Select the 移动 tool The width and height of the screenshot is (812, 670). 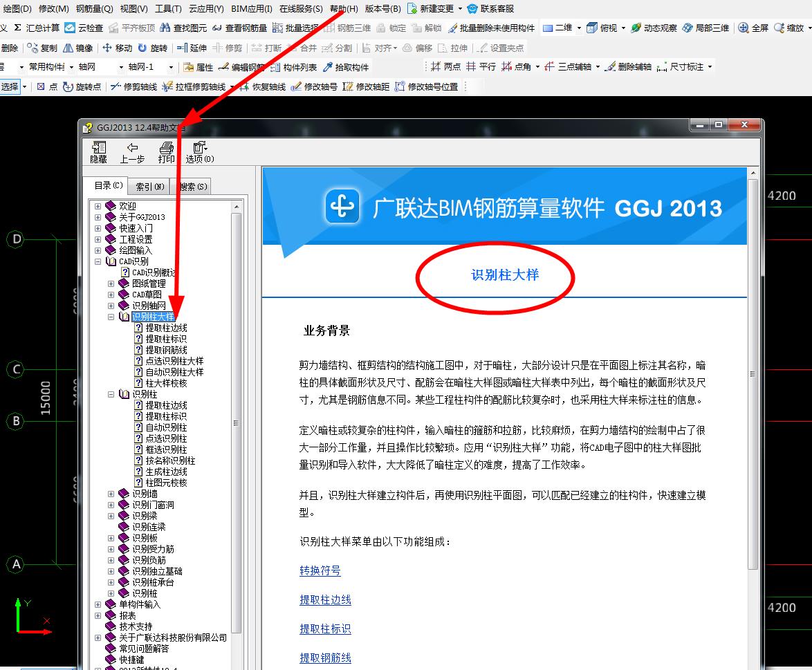tap(117, 48)
